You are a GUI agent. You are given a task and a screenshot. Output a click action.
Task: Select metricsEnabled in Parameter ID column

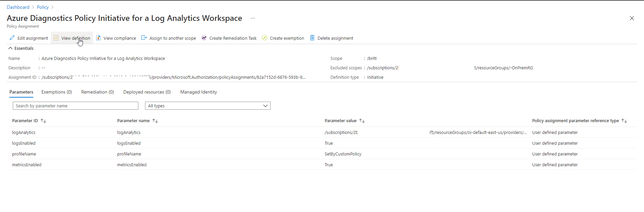pos(27,165)
